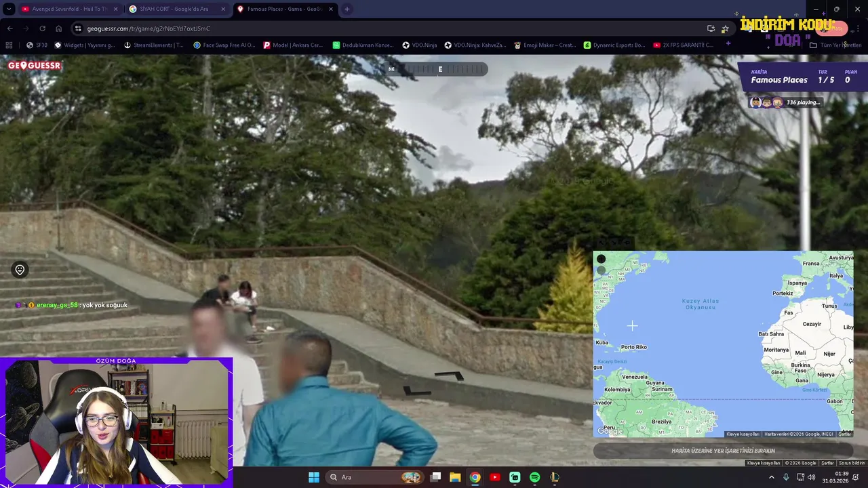Open the Model Ankara bookmark
This screenshot has width=868, height=488.
(x=293, y=45)
